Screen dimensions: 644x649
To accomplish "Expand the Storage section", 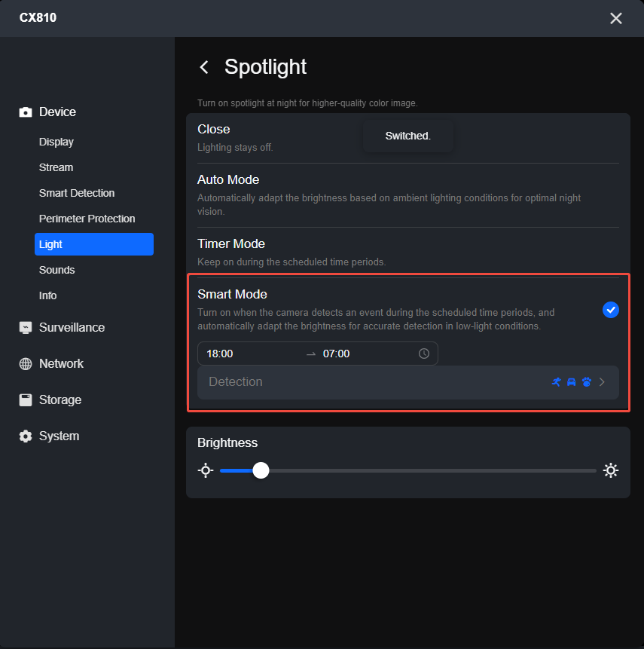I will 60,400.
